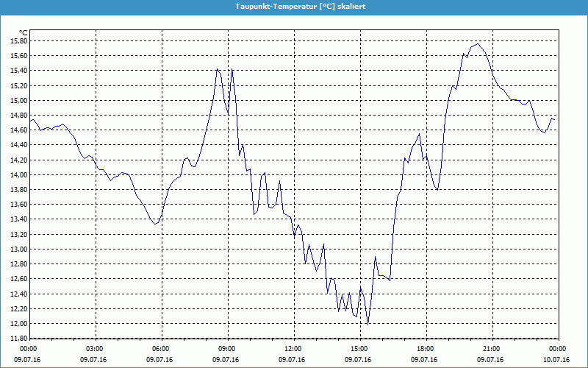Click the 14,00 y-axis tick label

(x=18, y=175)
